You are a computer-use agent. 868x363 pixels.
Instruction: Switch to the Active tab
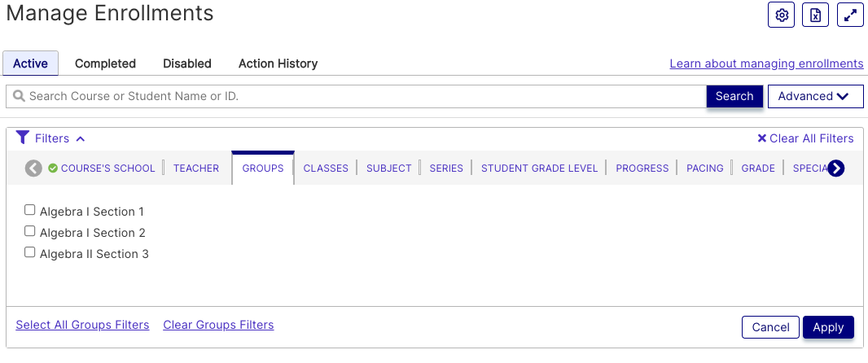[x=30, y=63]
